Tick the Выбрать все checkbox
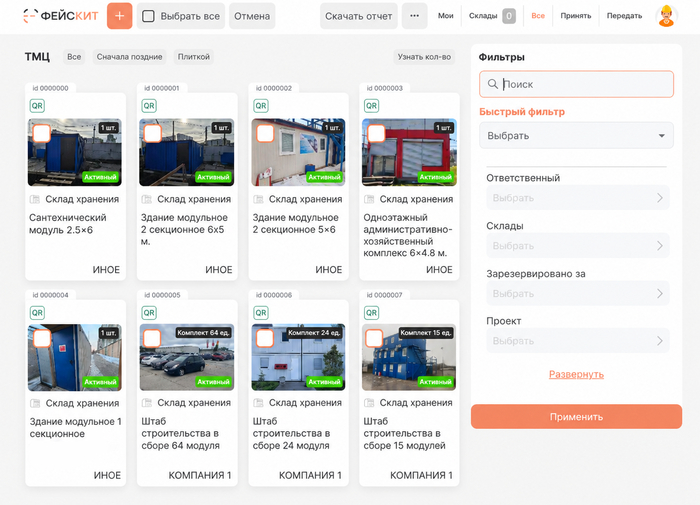The width and height of the screenshot is (700, 505). click(148, 16)
